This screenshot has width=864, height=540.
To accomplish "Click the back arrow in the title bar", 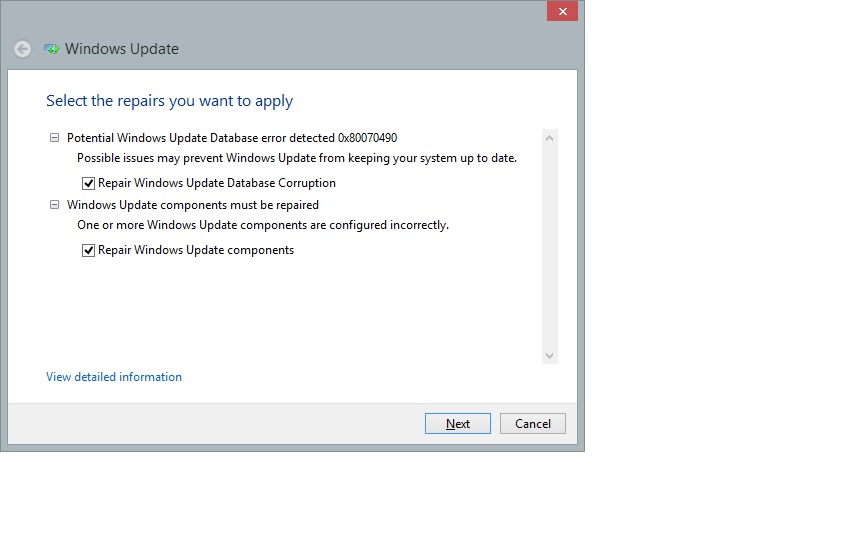I will click(22, 49).
